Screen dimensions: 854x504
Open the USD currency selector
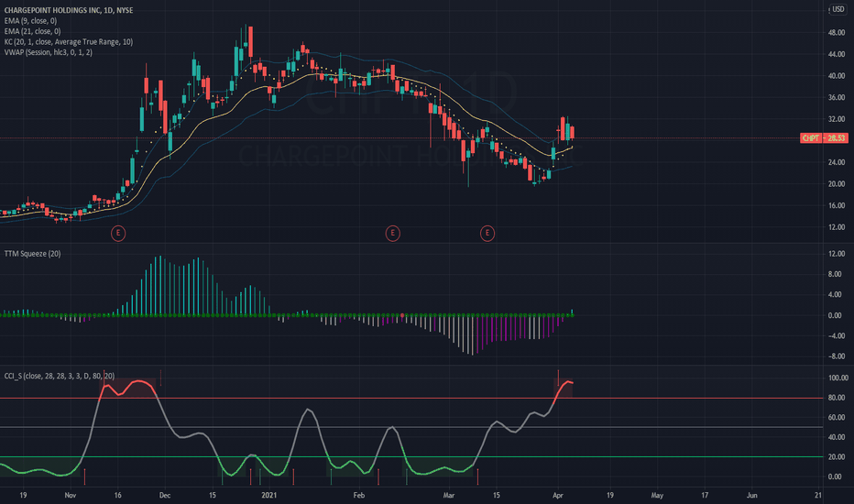(x=838, y=9)
